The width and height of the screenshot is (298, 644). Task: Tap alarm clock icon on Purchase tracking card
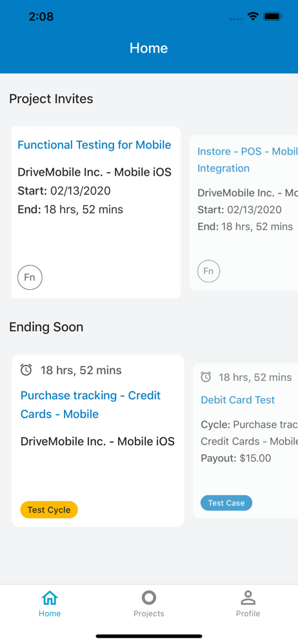(x=26, y=370)
